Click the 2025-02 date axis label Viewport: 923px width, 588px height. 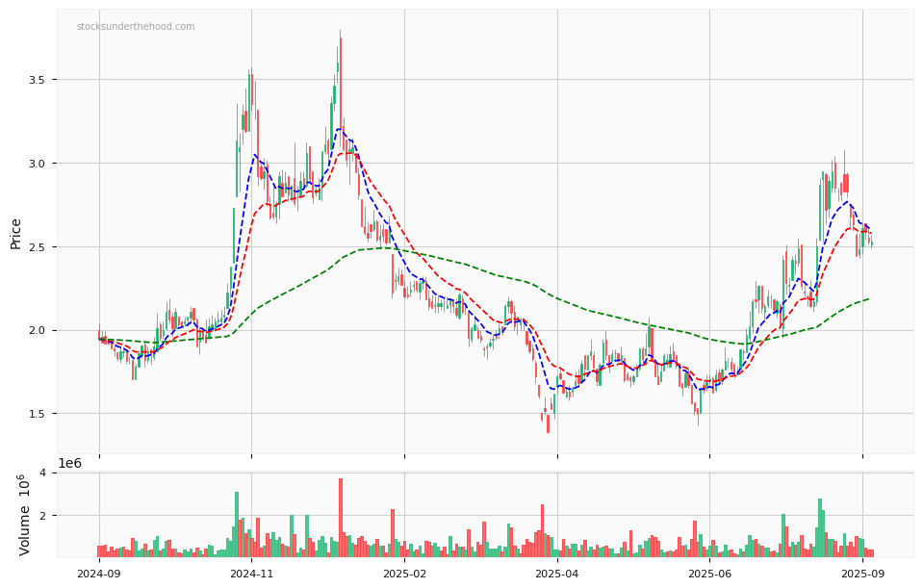click(404, 574)
